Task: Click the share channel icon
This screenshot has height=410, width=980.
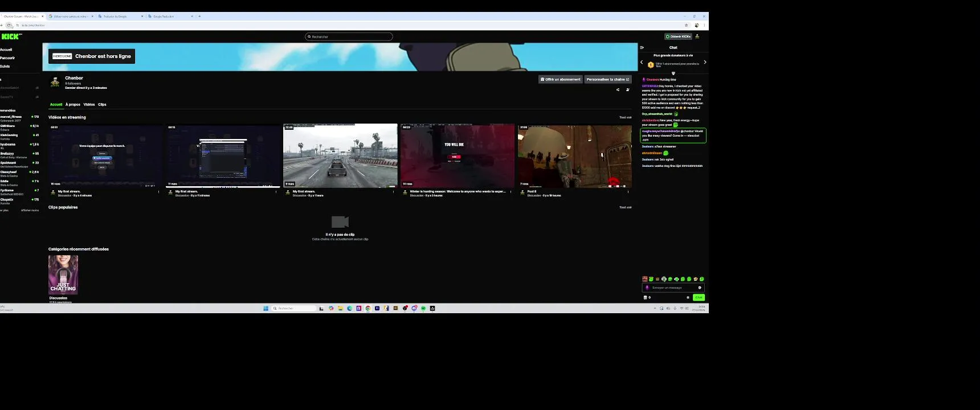Action: 618,89
